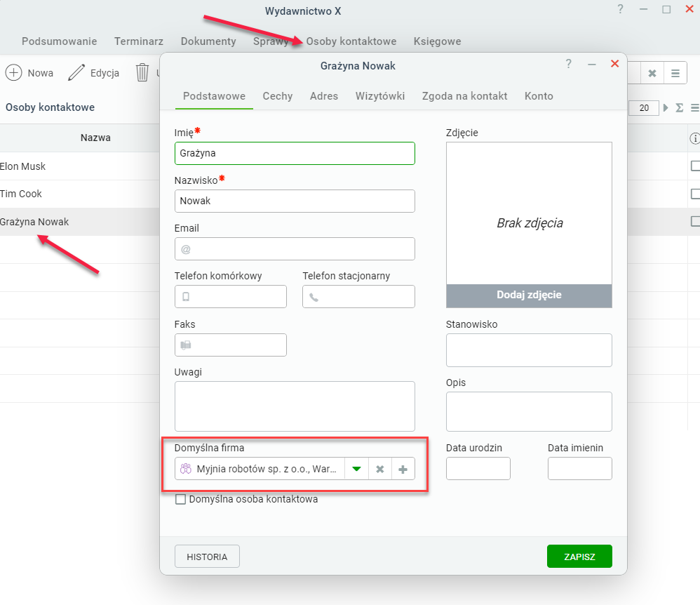700x605 pixels.
Task: Click the help question mark in Wydawnictwo X window
Action: point(620,9)
